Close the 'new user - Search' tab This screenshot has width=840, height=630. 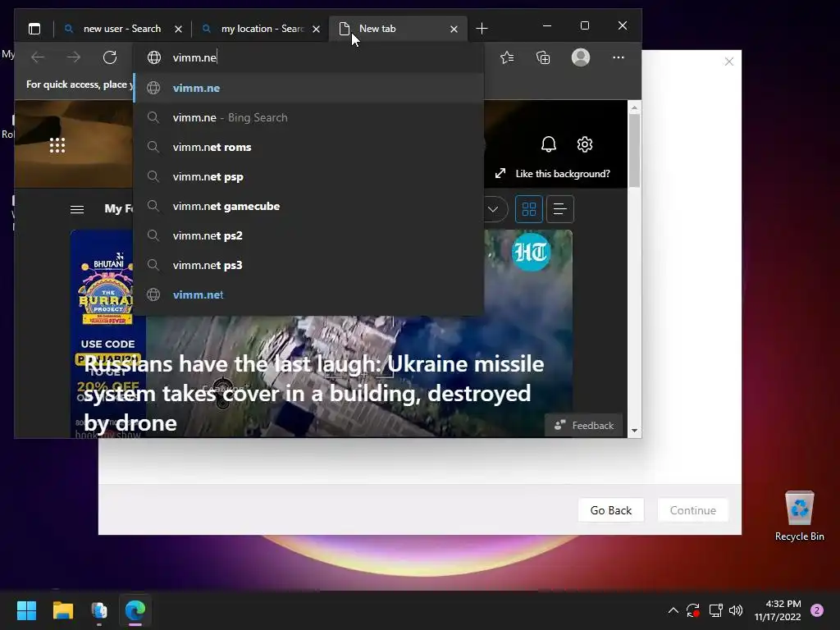pos(178,29)
